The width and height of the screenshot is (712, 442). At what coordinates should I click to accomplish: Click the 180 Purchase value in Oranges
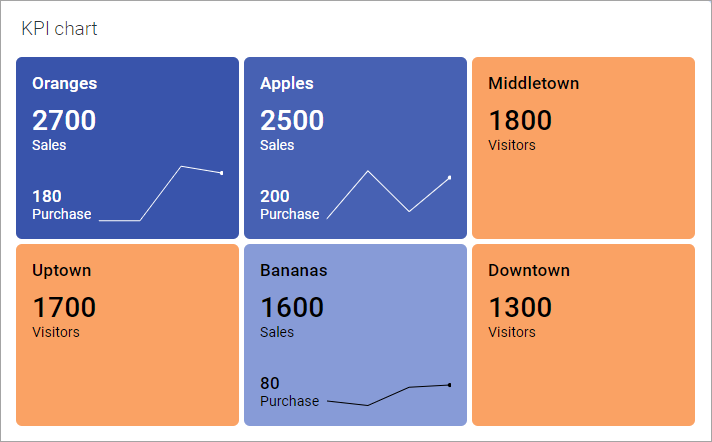point(47,196)
